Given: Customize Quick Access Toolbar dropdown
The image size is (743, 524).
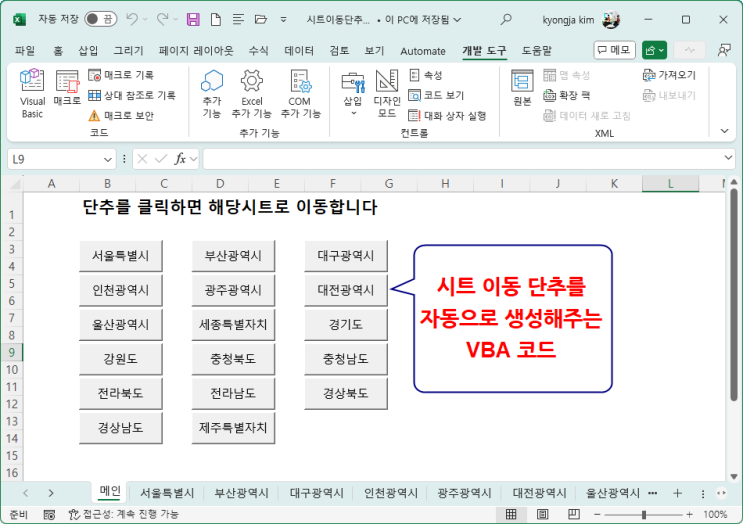Looking at the screenshot, I should [283, 19].
